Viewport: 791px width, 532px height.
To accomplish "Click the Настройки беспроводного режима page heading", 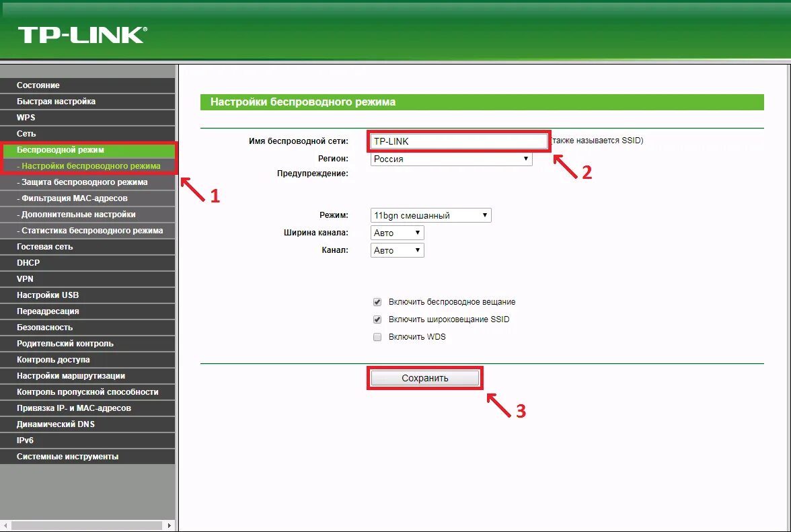I will tap(303, 102).
